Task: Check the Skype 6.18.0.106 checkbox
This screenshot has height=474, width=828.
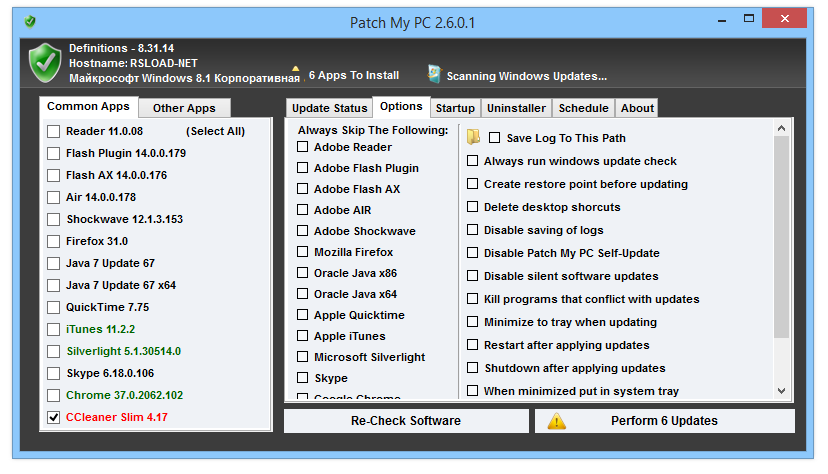Action: point(53,373)
